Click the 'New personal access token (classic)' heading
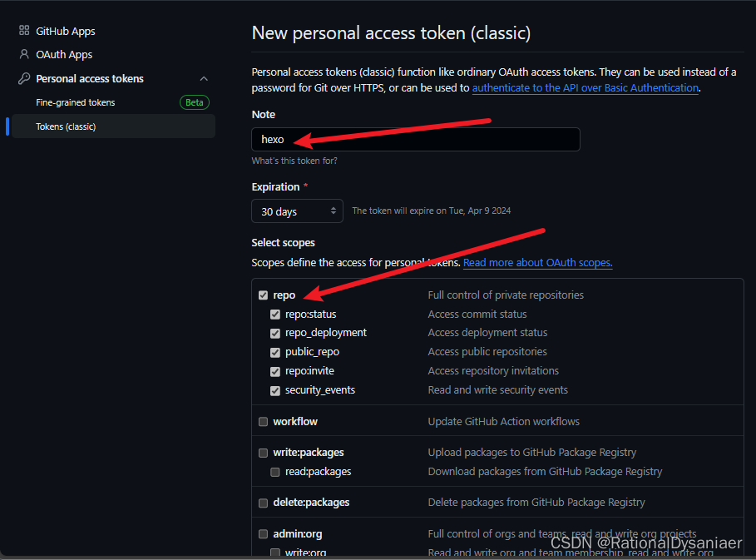This screenshot has height=560, width=756. click(391, 32)
